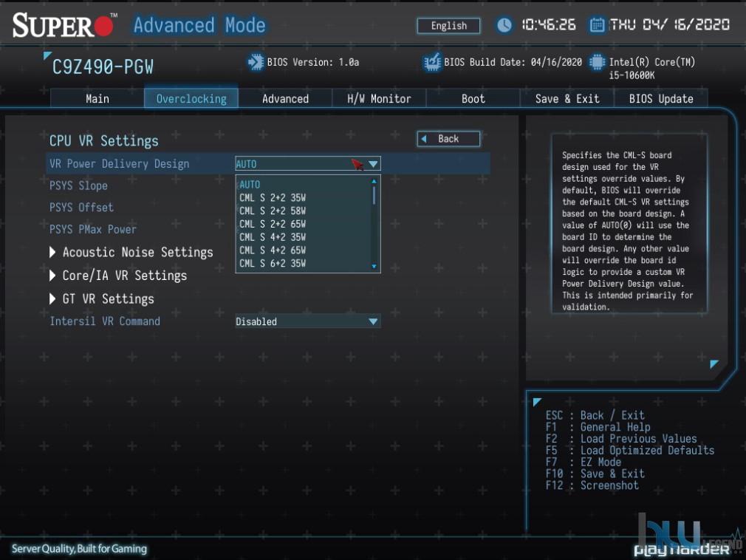Click the clock icon beside the time
This screenshot has height=560, width=746.
504,24
